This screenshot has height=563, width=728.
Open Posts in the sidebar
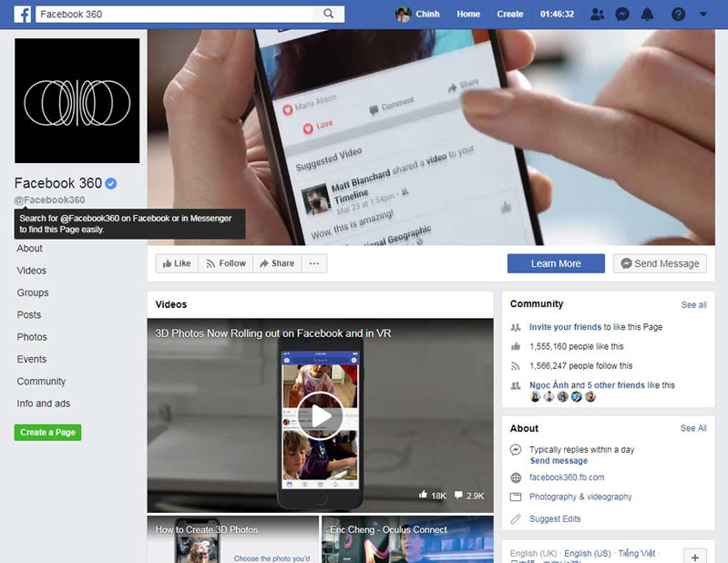(29, 315)
